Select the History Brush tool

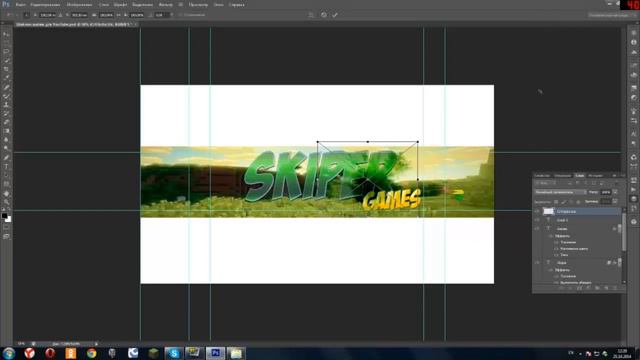click(6, 113)
